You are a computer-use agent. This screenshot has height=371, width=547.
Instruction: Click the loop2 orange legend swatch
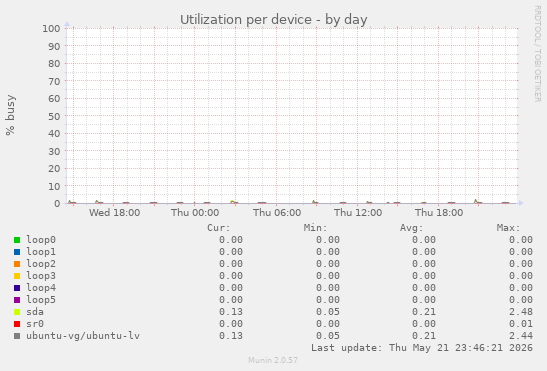click(17, 264)
